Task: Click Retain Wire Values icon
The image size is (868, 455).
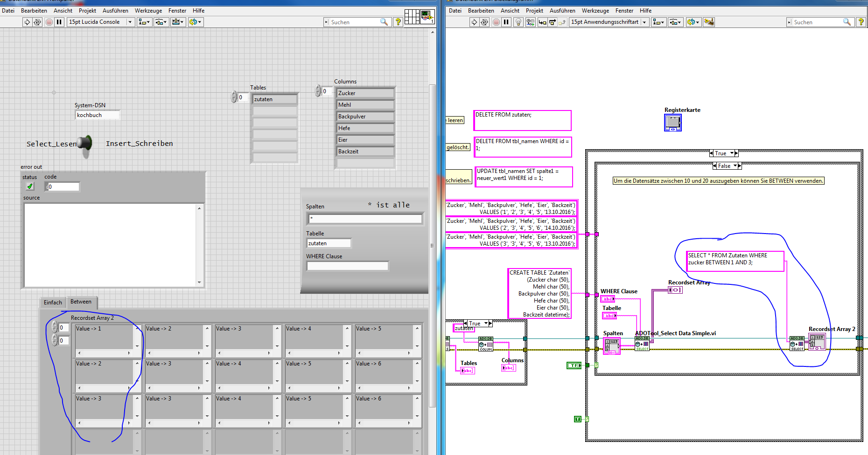Action: pyautogui.click(x=530, y=22)
